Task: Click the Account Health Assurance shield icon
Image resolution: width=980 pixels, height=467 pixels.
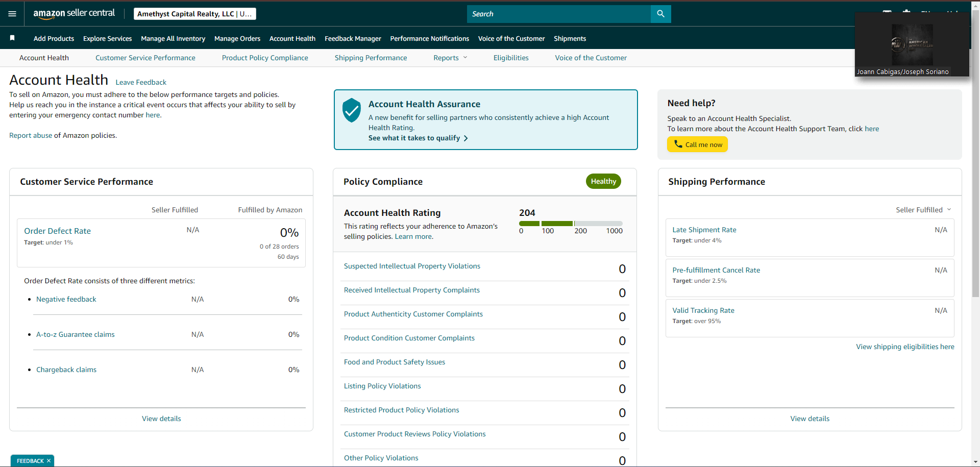Action: pos(352,110)
